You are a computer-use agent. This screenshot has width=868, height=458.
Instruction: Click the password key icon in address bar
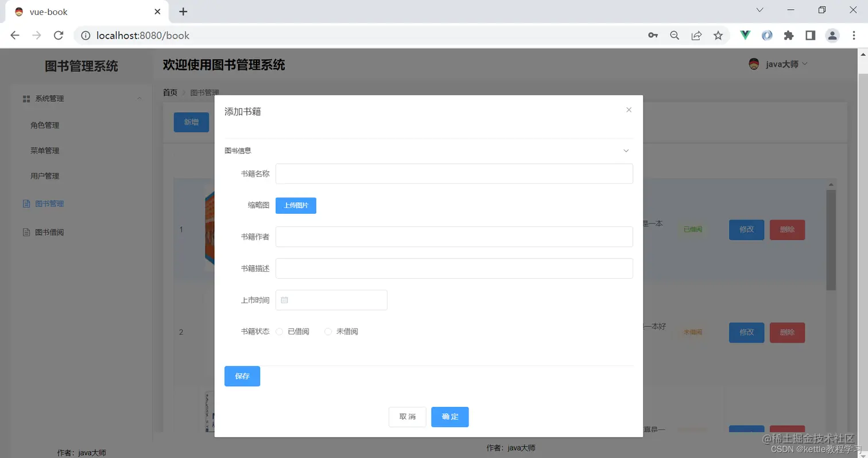(653, 35)
